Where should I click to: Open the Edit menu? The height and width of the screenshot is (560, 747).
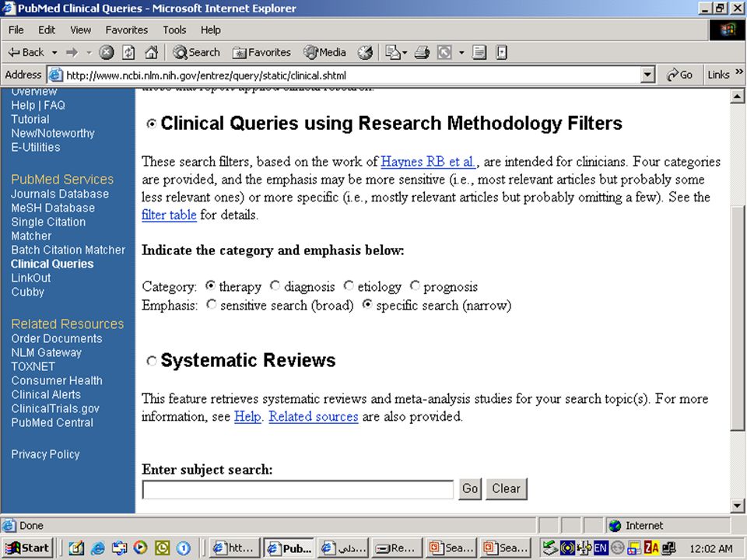(47, 30)
